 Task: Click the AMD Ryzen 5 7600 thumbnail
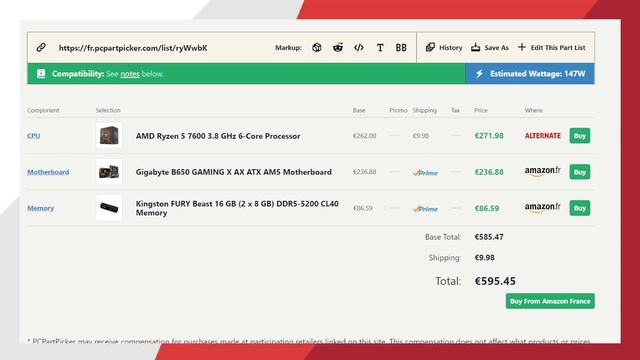tap(109, 136)
